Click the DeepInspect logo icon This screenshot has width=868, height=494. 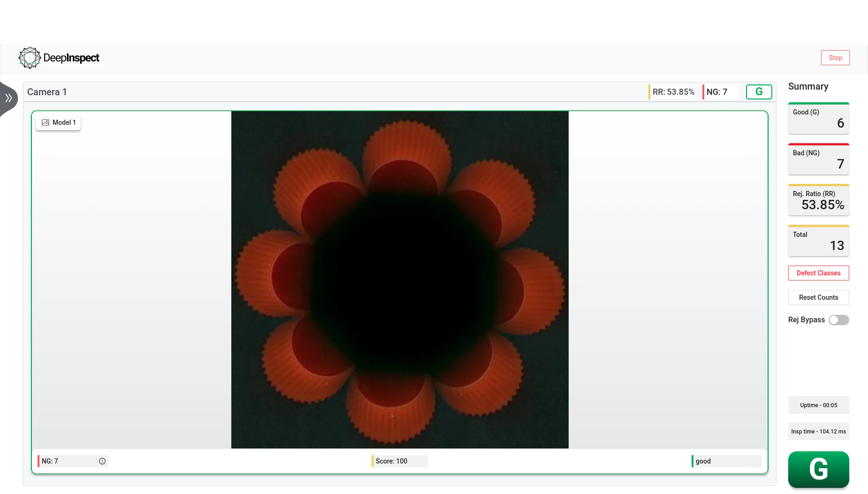point(30,57)
